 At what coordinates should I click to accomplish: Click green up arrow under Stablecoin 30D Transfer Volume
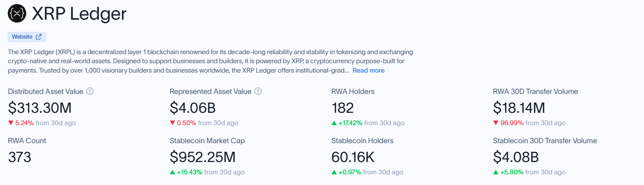click(496, 172)
